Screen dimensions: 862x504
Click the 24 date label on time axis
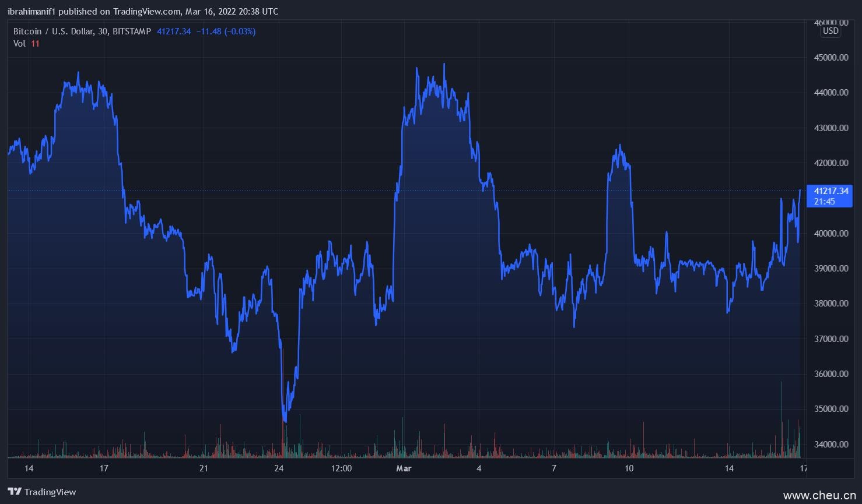279,468
